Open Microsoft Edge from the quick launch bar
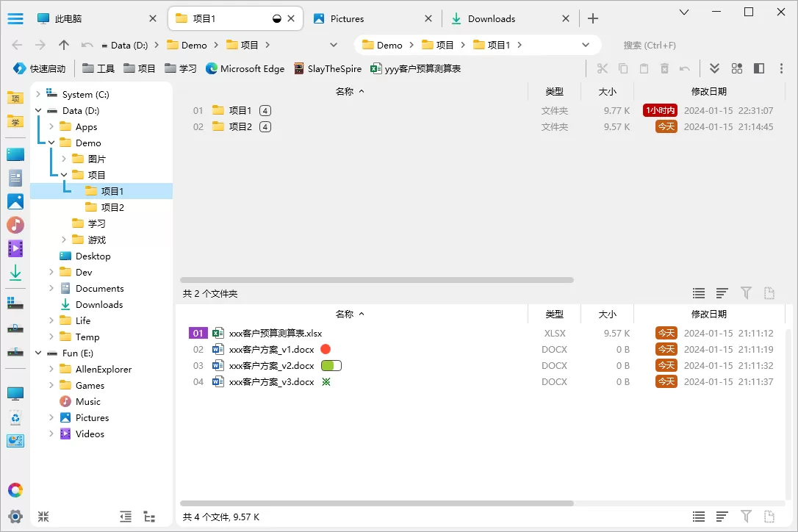Image resolution: width=798 pixels, height=532 pixels. [245, 68]
